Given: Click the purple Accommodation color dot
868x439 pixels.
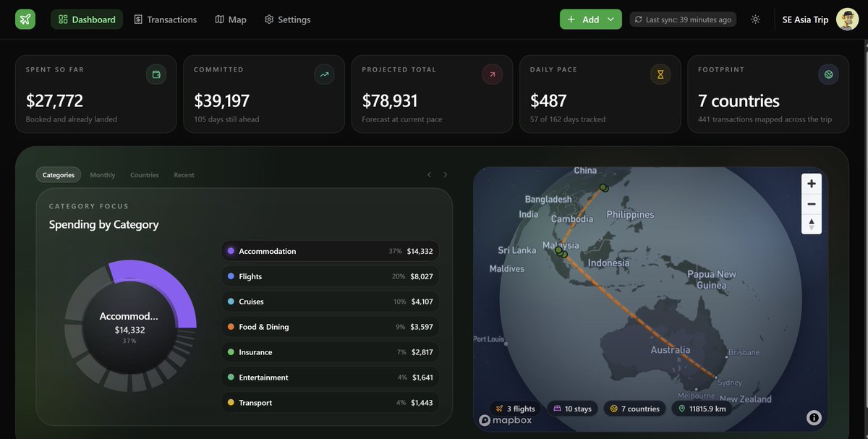Looking at the screenshot, I should (231, 251).
